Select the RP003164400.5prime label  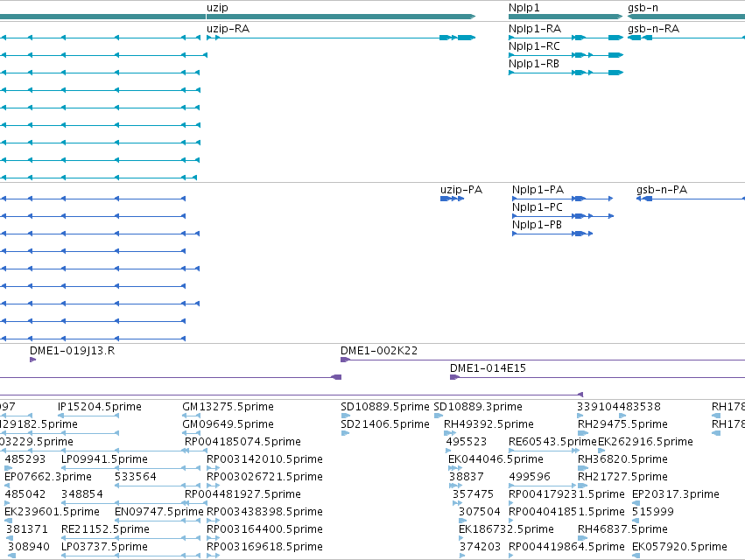point(264,529)
